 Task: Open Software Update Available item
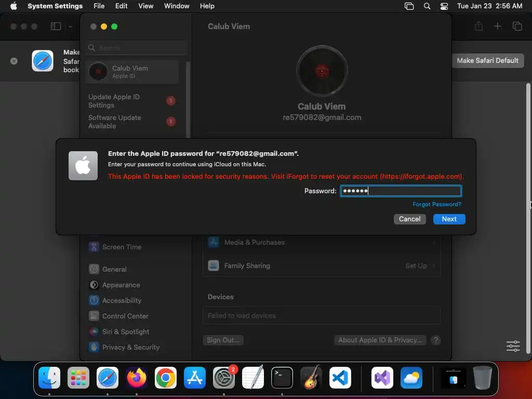[132, 122]
